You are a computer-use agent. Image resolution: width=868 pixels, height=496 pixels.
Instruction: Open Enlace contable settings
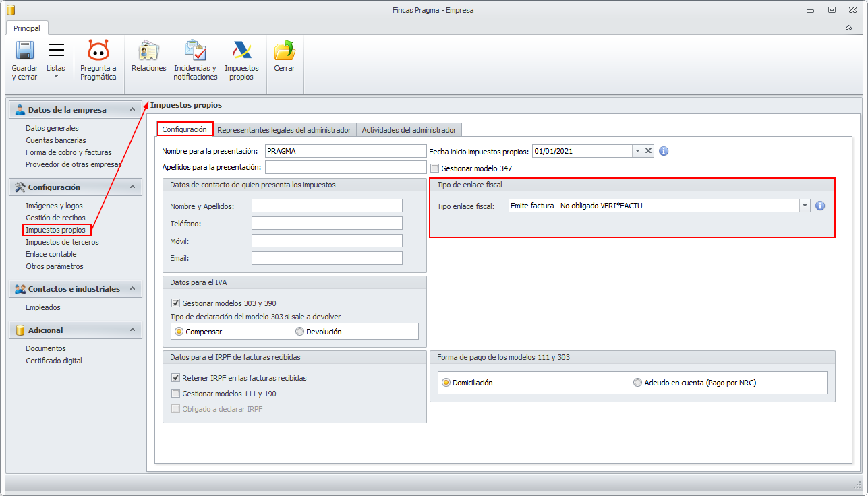pos(51,254)
